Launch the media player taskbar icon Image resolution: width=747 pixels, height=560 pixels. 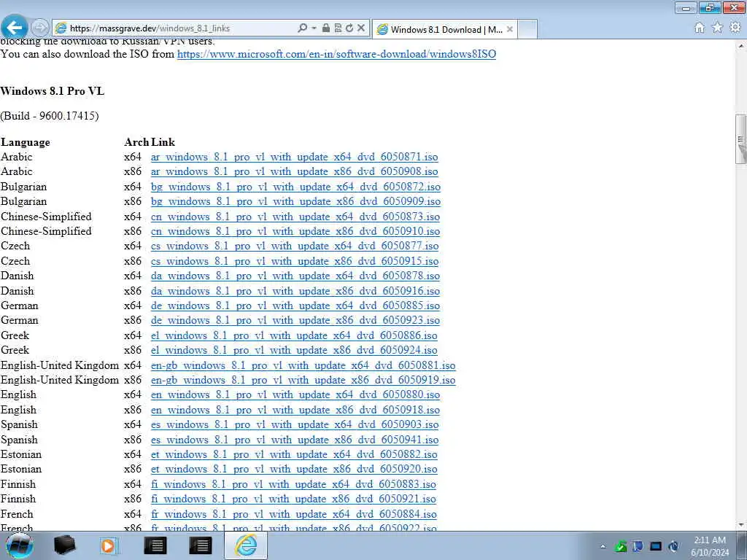tap(109, 545)
